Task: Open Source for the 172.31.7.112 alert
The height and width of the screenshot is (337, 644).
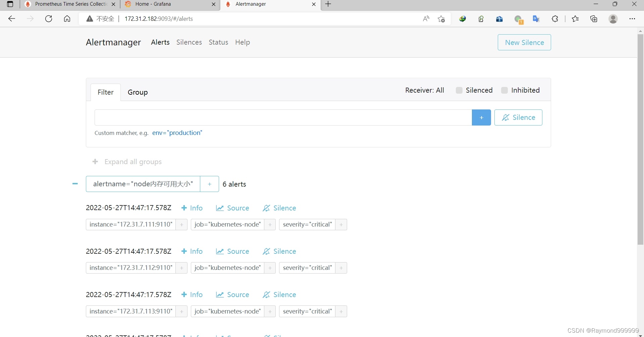Action: (232, 251)
